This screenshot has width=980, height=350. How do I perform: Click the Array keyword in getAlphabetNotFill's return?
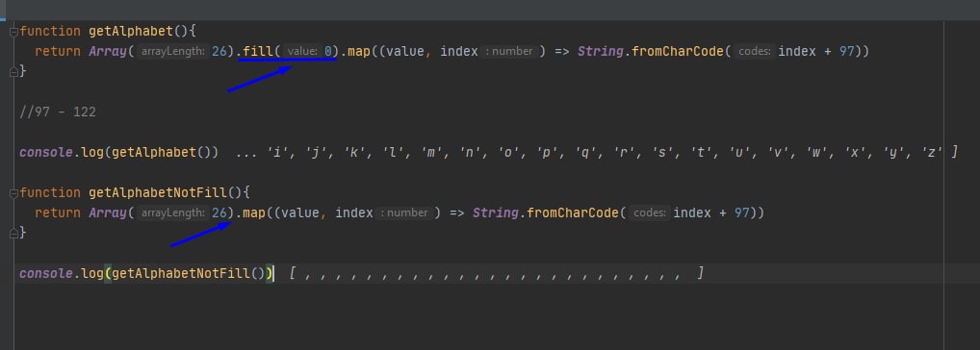click(x=108, y=212)
